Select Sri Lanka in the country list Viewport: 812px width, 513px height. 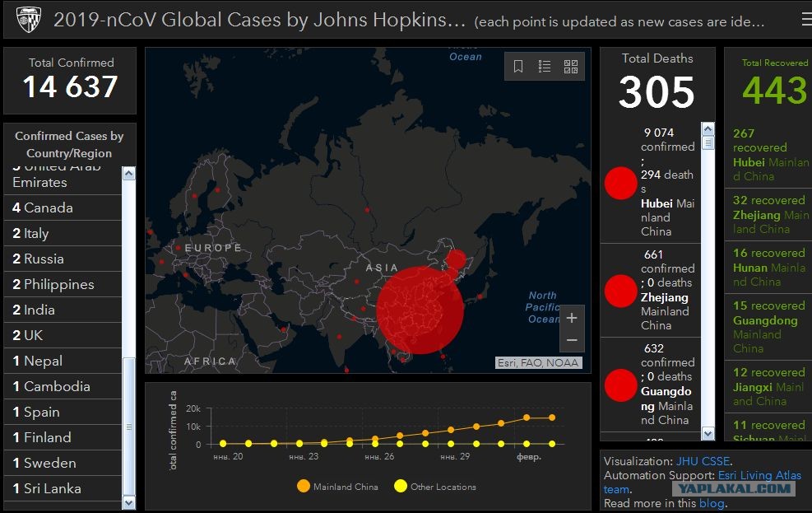point(63,488)
